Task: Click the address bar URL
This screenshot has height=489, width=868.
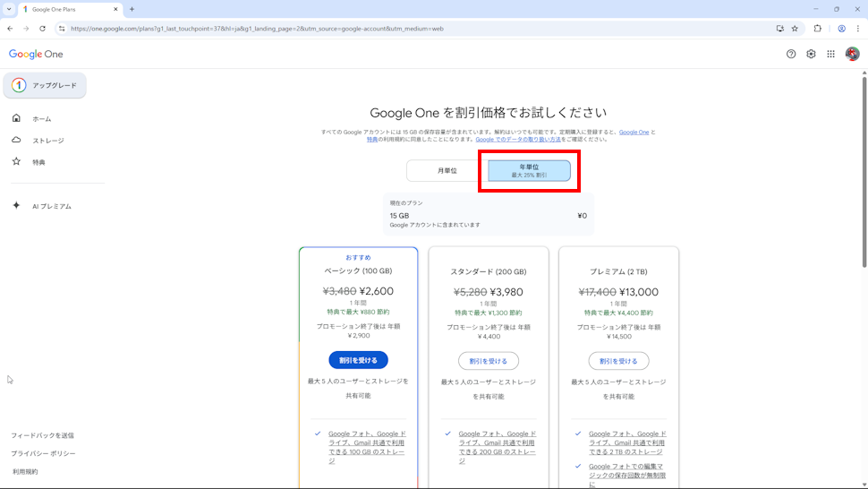Action: coord(258,29)
